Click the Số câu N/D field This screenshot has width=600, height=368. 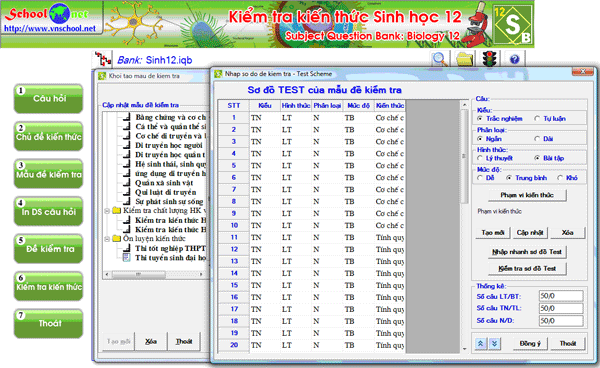(561, 321)
